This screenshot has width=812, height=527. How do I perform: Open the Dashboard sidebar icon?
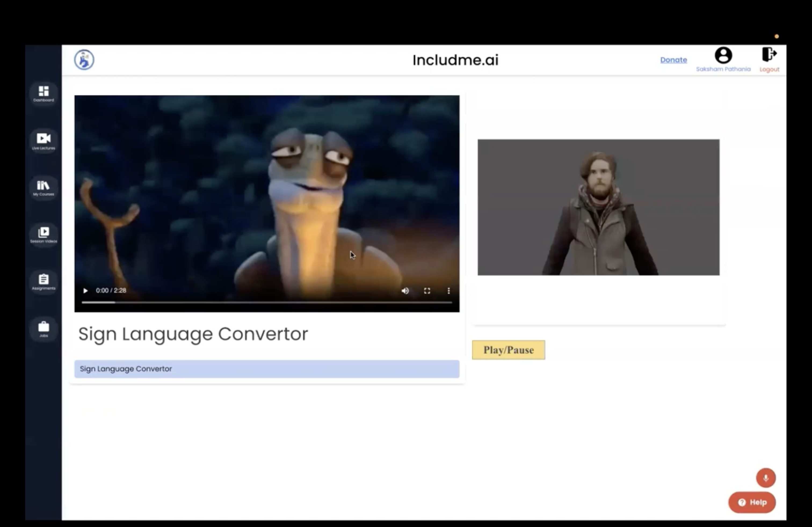[43, 93]
